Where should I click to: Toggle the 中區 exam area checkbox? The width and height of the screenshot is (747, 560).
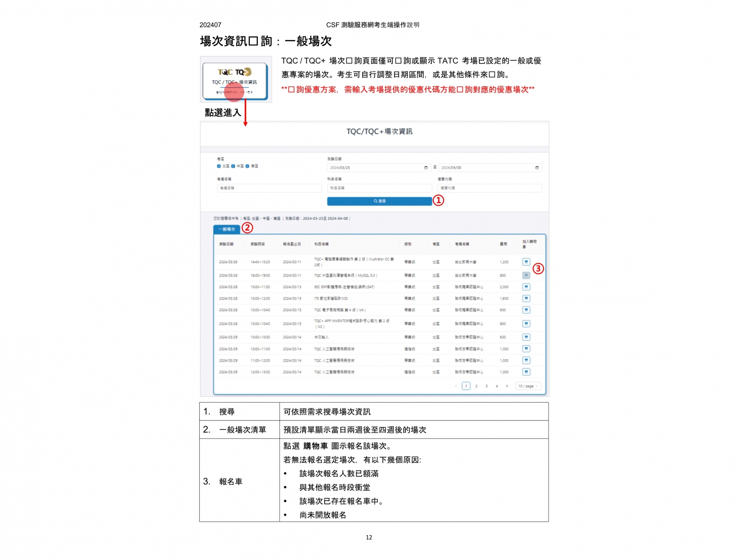point(233,166)
